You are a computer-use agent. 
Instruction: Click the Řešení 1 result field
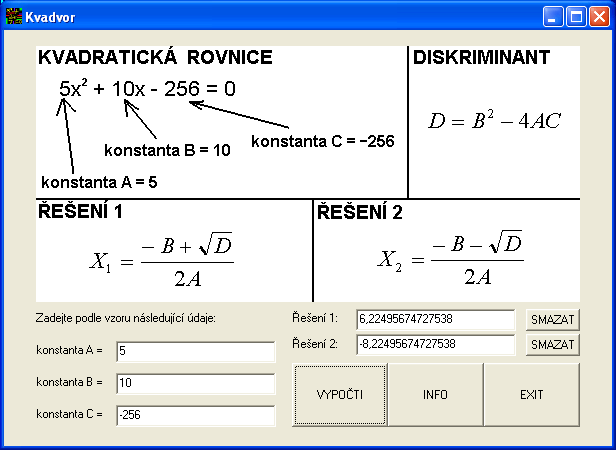click(x=435, y=319)
